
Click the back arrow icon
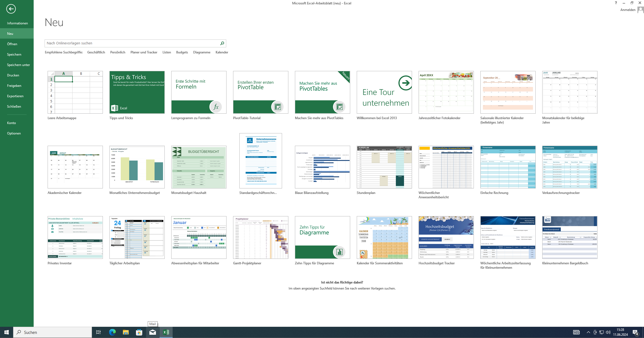pos(11,9)
